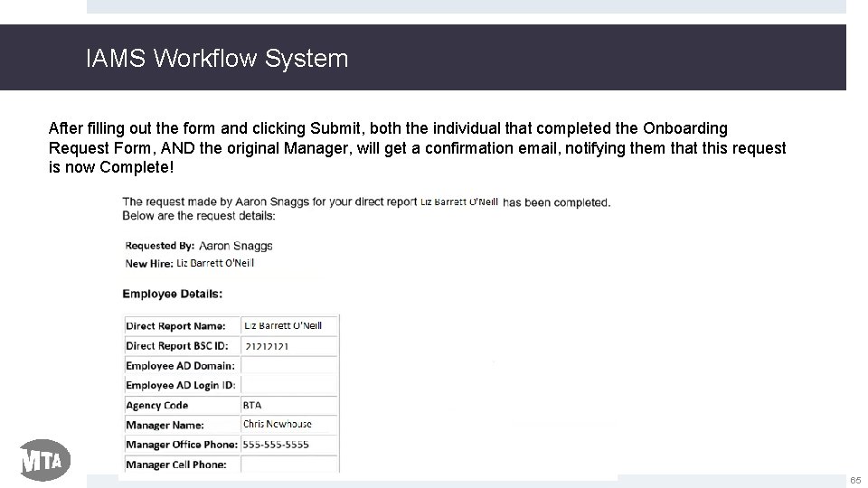Viewport: 868px width, 488px height.
Task: Click the 'has been completed.' text
Action: 556,202
